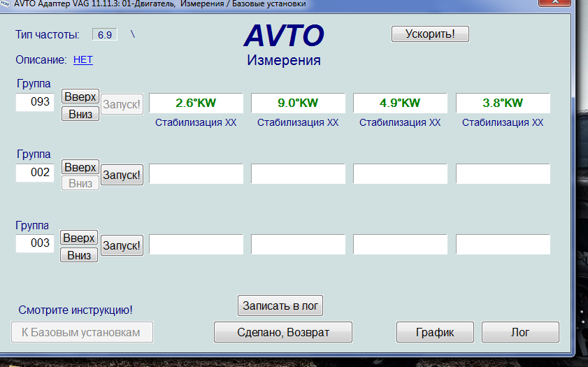Click Стабилизация XX label under 2.6°KW
588x367 pixels.
196,122
